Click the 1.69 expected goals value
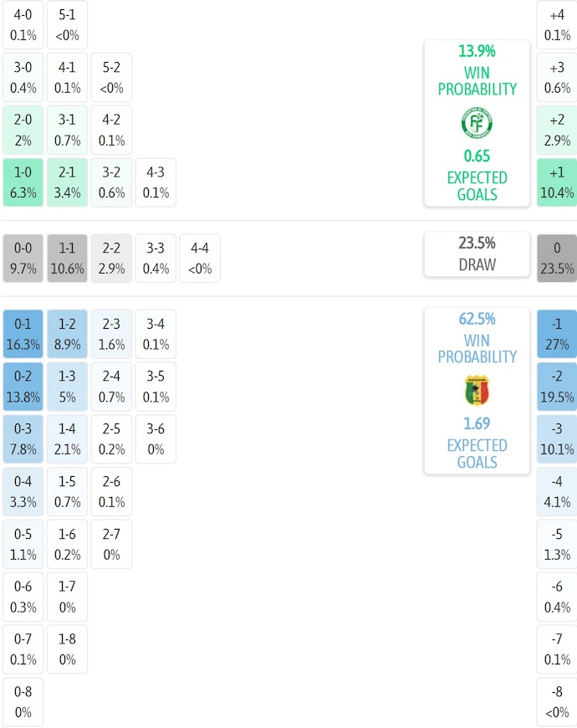The width and height of the screenshot is (577, 728). point(477,423)
